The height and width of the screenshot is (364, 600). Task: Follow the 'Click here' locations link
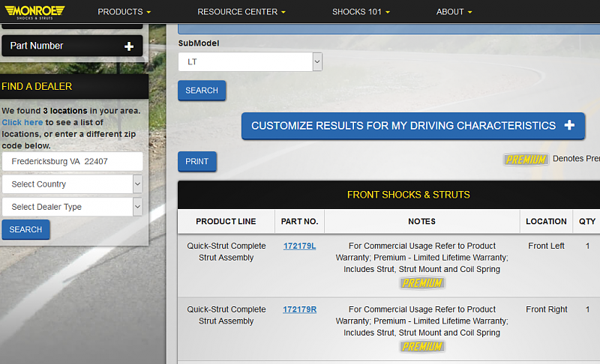click(x=22, y=122)
